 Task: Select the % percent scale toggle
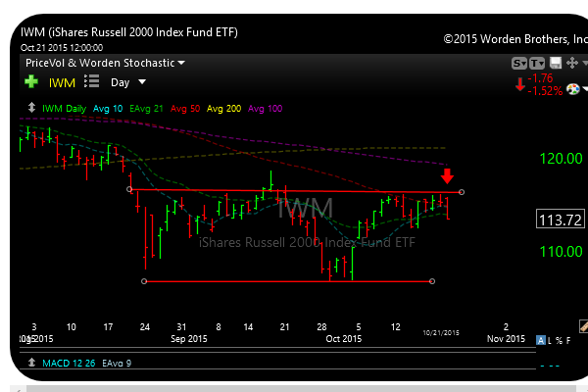(x=560, y=341)
